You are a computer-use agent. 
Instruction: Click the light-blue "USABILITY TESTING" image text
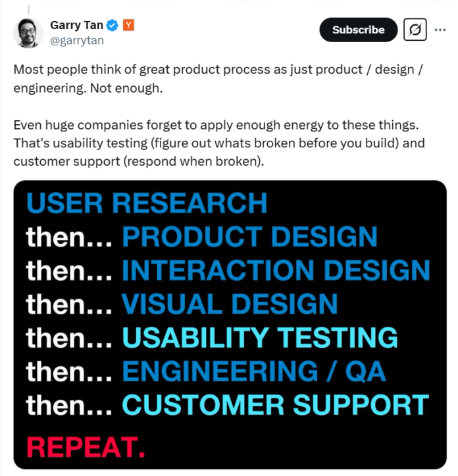(260, 337)
